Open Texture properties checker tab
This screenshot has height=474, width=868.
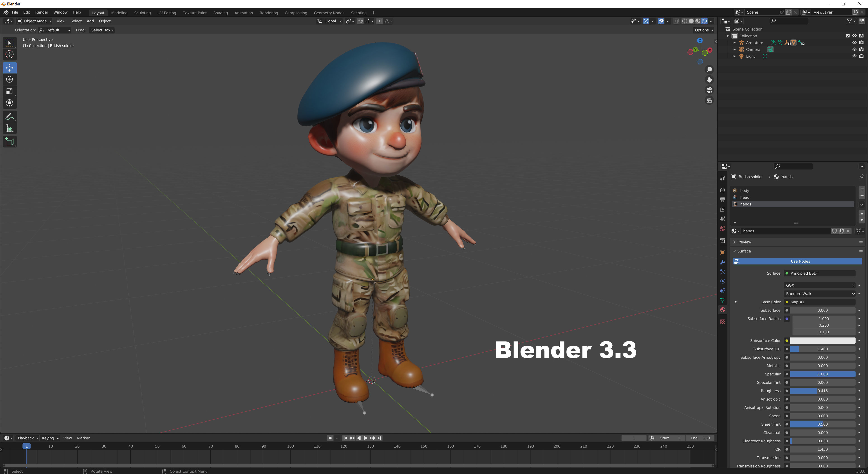coord(722,322)
